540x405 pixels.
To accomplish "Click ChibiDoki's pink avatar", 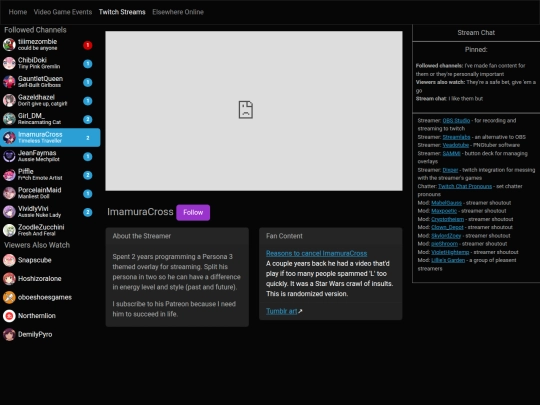I will [9, 63].
